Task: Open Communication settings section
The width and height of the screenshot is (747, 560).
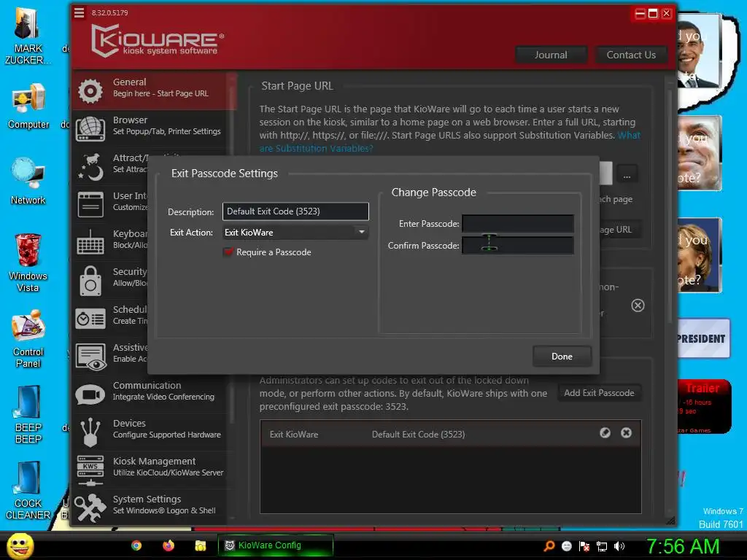Action: coord(152,394)
